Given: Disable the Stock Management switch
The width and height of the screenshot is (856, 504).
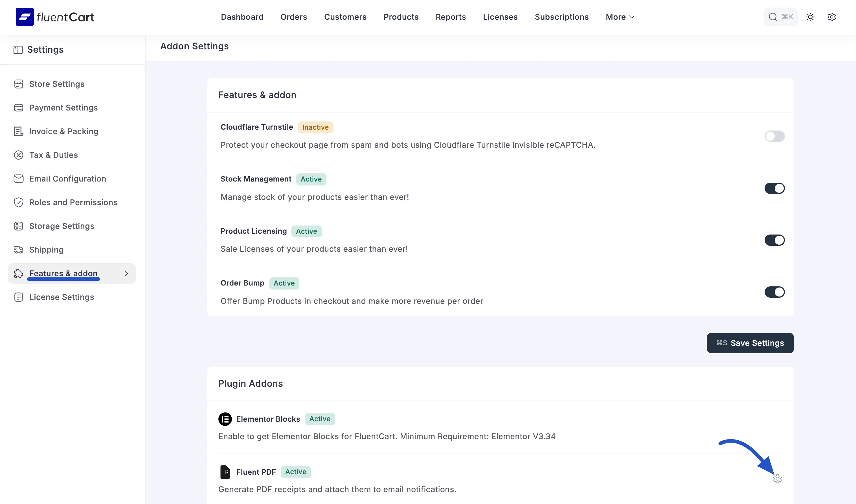Looking at the screenshot, I should [774, 189].
